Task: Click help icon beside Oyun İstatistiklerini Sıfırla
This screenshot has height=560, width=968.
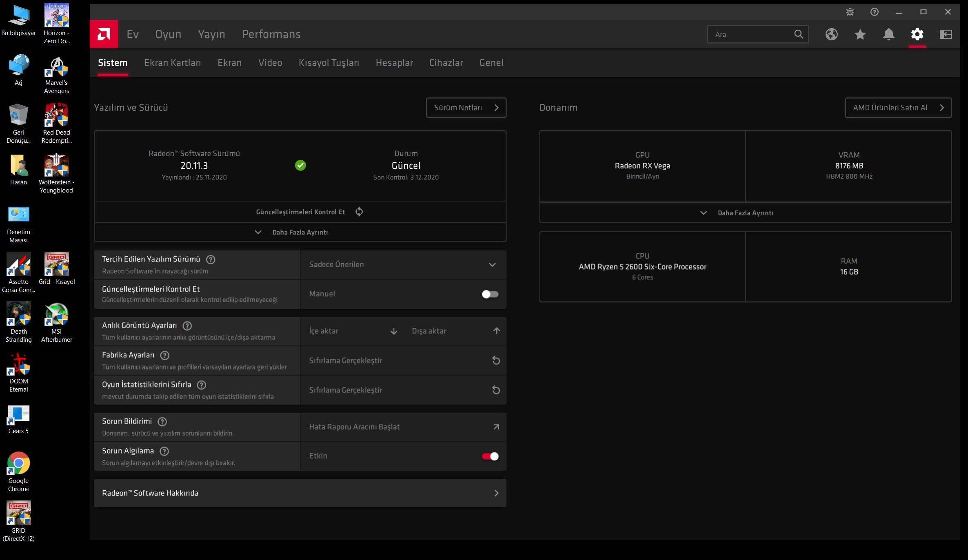Action: (202, 385)
